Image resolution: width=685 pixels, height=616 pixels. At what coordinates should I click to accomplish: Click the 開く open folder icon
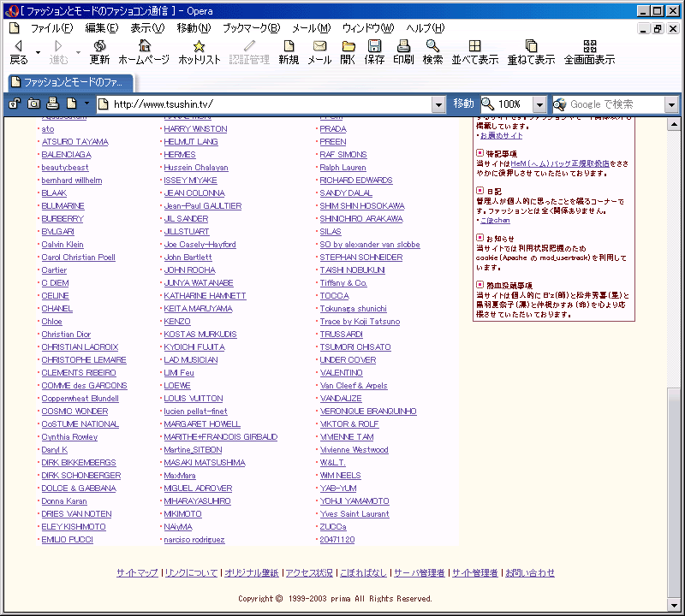(x=348, y=52)
